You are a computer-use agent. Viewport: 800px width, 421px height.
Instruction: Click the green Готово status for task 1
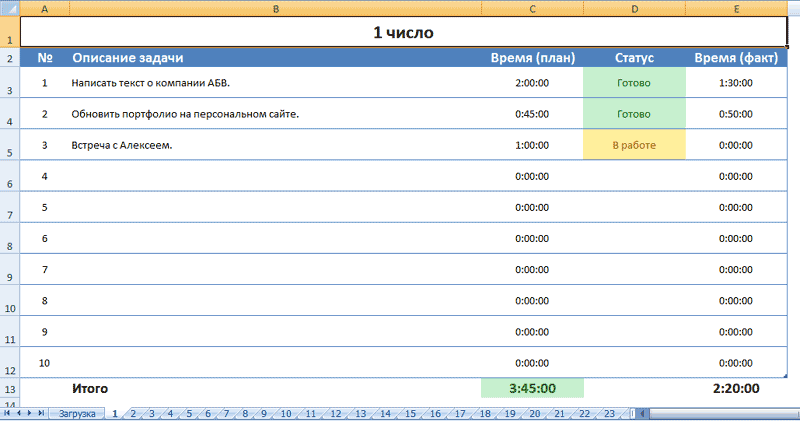pyautogui.click(x=634, y=83)
